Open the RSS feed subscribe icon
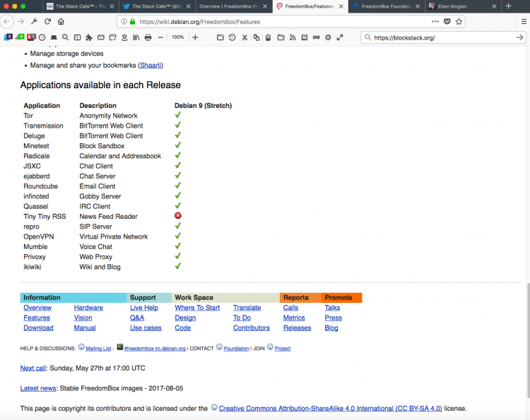Viewport: 530px width, 420px height. coord(293,37)
